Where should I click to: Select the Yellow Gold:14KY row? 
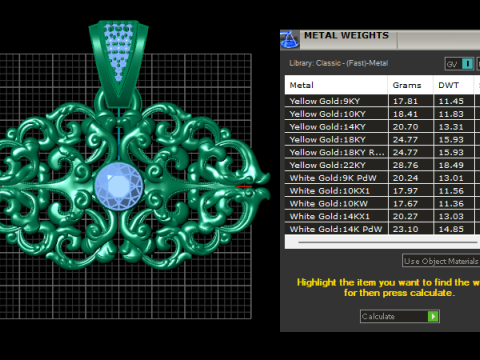point(382,127)
